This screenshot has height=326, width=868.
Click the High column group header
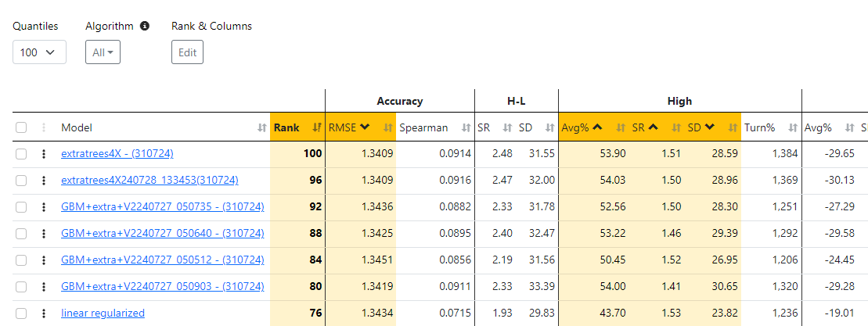(680, 101)
